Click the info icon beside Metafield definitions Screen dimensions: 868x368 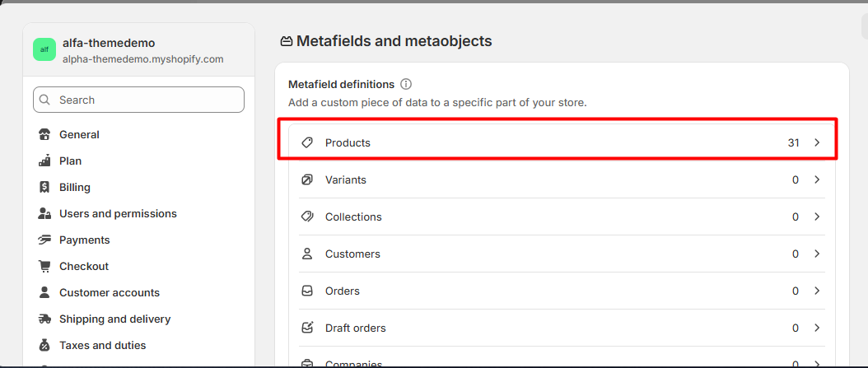point(406,84)
